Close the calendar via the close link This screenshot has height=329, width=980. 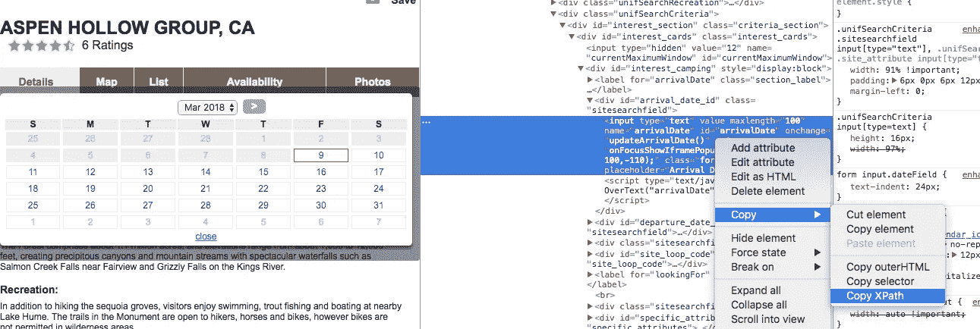pos(206,236)
